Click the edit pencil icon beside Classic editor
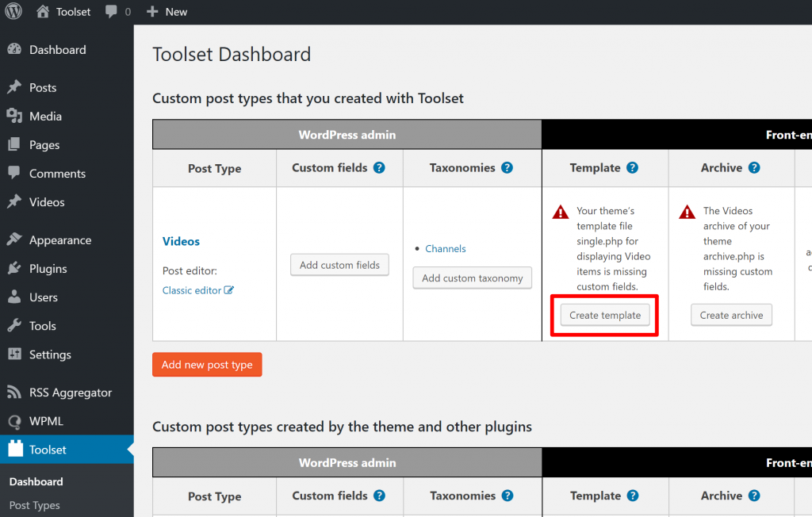 tap(228, 290)
